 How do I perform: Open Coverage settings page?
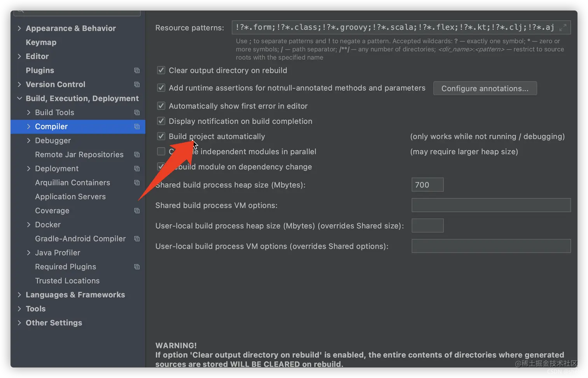tap(52, 211)
